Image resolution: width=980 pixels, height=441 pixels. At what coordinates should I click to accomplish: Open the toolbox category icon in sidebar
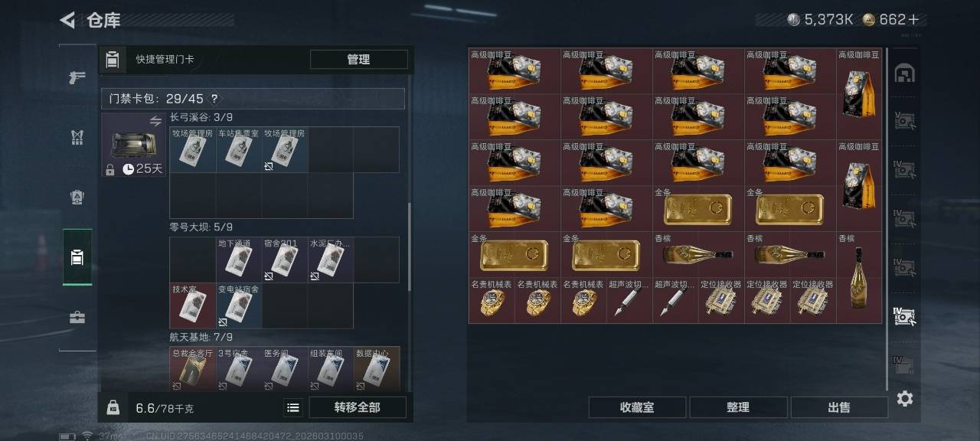(77, 317)
